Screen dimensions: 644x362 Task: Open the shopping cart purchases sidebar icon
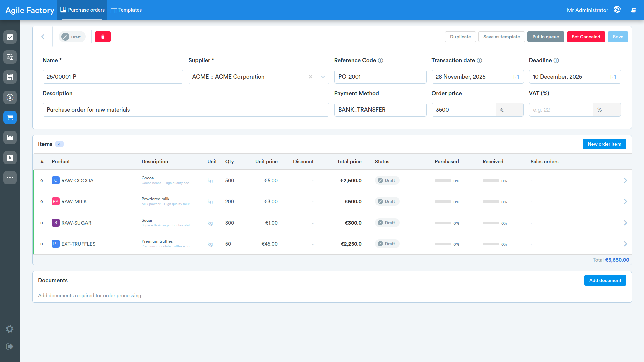[x=10, y=117]
